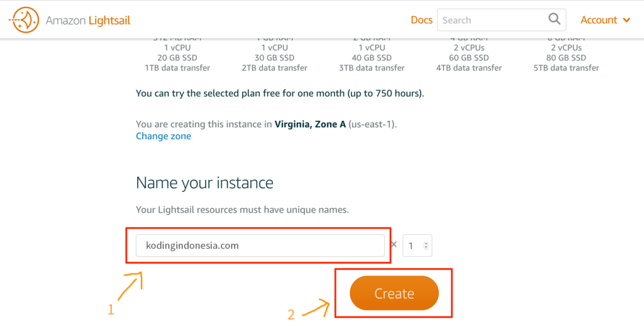Image resolution: width=644 pixels, height=326 pixels.
Task: Click the search magnifier icon
Action: coord(554,19)
